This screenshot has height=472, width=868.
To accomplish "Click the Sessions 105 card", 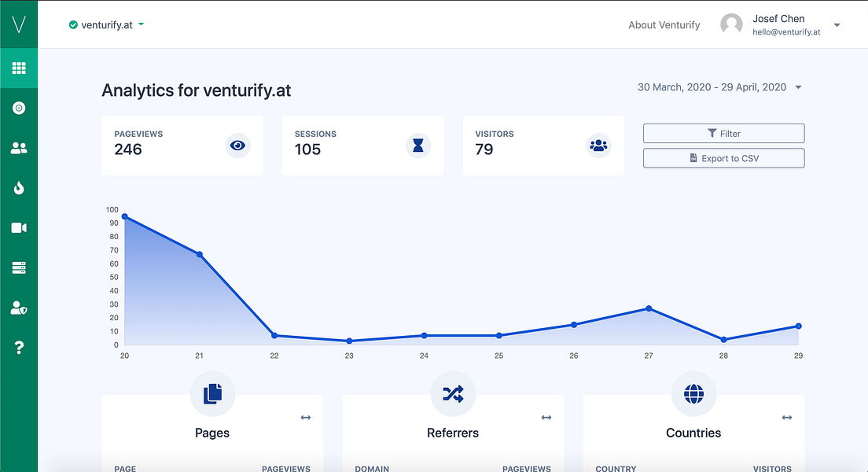I will tap(363, 146).
